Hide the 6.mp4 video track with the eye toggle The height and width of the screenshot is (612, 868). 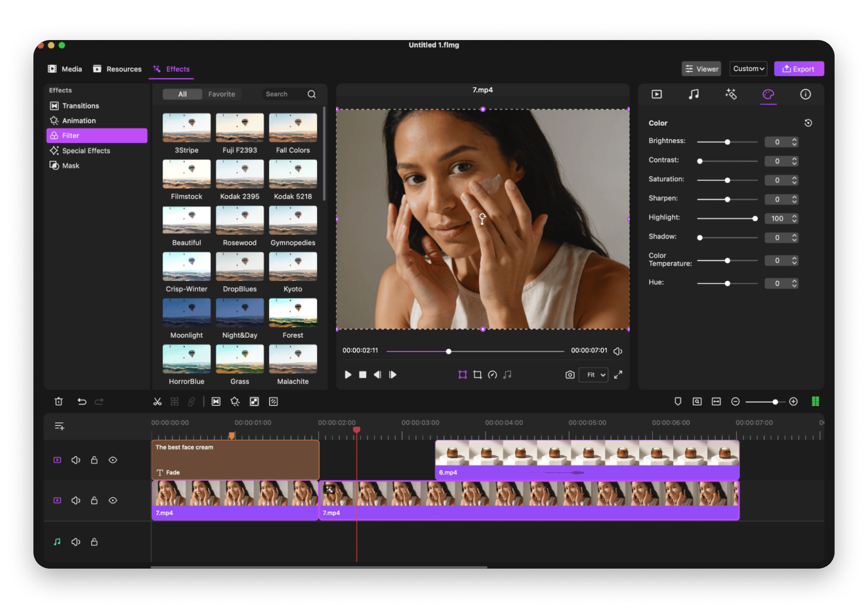(x=113, y=460)
